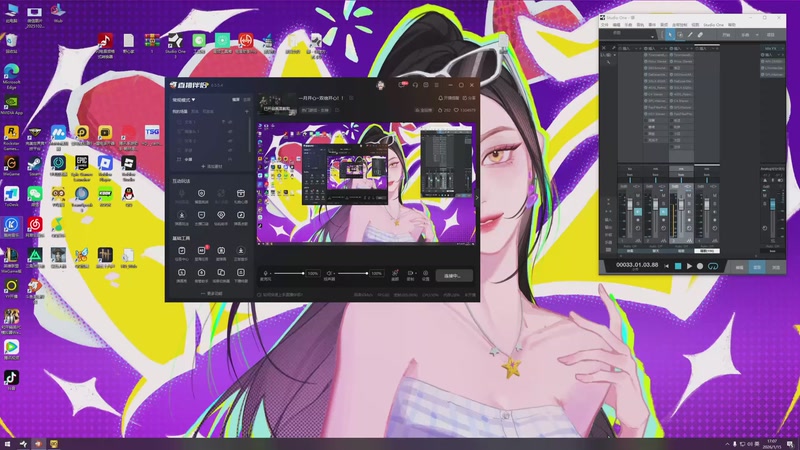Toggle the Loop button in Studio One transport
Screen dimensions: 800x450
(x=713, y=266)
